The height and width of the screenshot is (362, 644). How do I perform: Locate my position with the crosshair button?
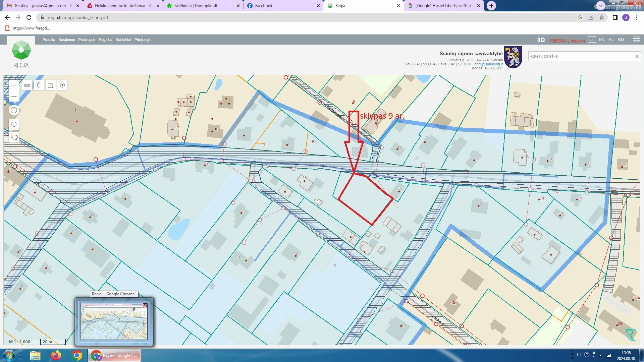coord(14,124)
